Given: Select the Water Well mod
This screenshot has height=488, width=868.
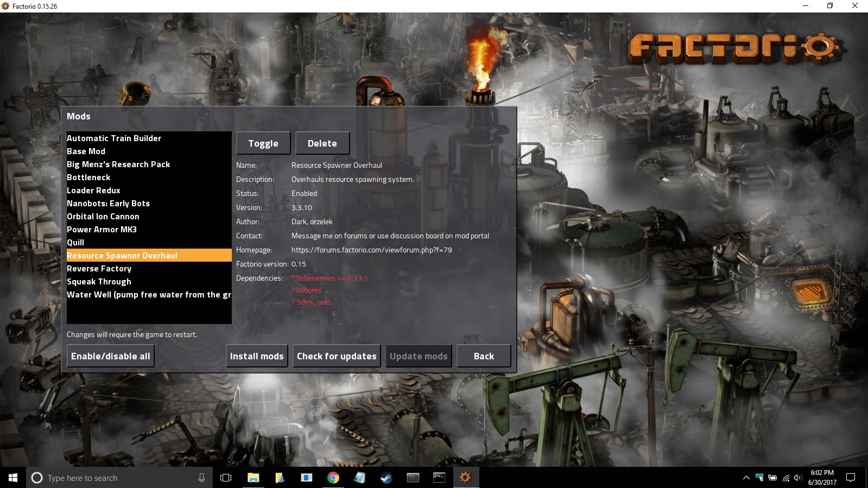Looking at the screenshot, I should tap(149, 294).
